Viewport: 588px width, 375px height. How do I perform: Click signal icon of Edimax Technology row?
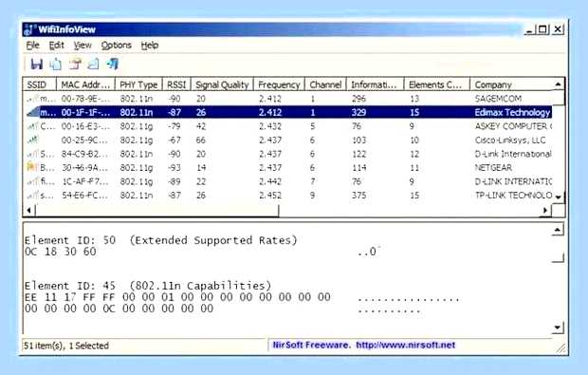(32, 112)
